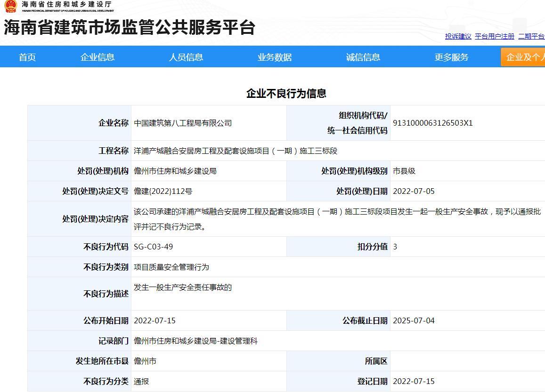
Task: Open the 企业信息 menu item
Action: pos(98,57)
